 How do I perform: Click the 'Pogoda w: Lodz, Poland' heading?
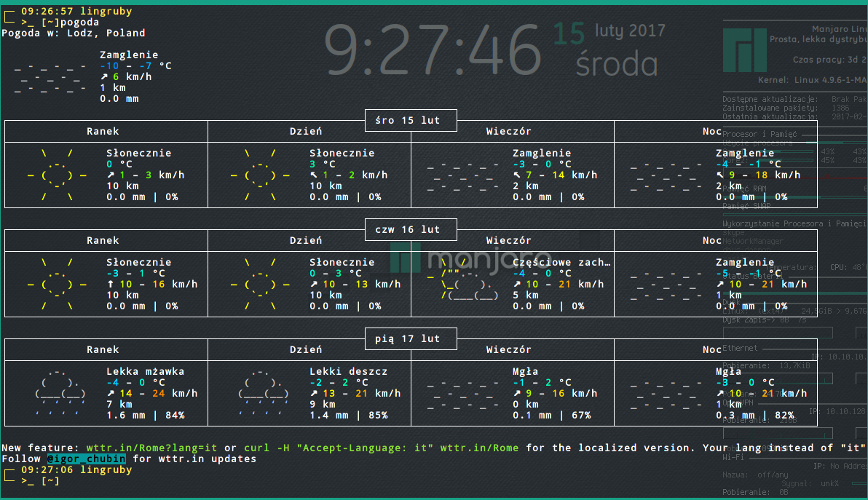74,33
